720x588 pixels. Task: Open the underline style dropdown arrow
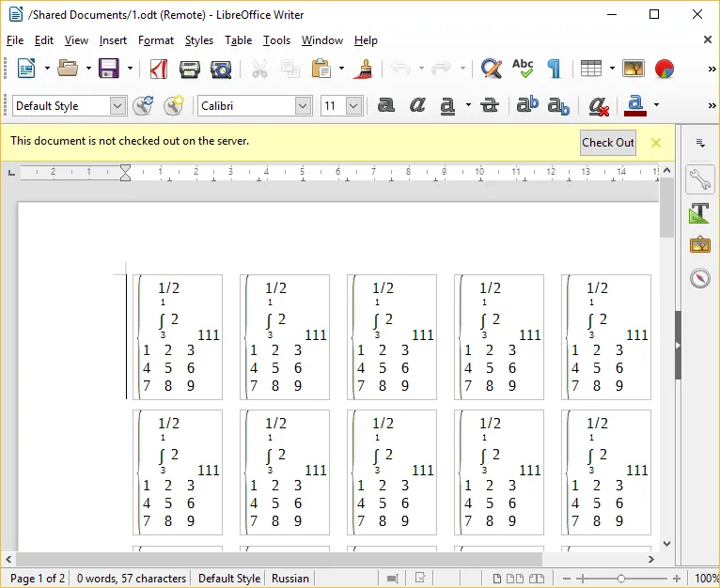468,105
